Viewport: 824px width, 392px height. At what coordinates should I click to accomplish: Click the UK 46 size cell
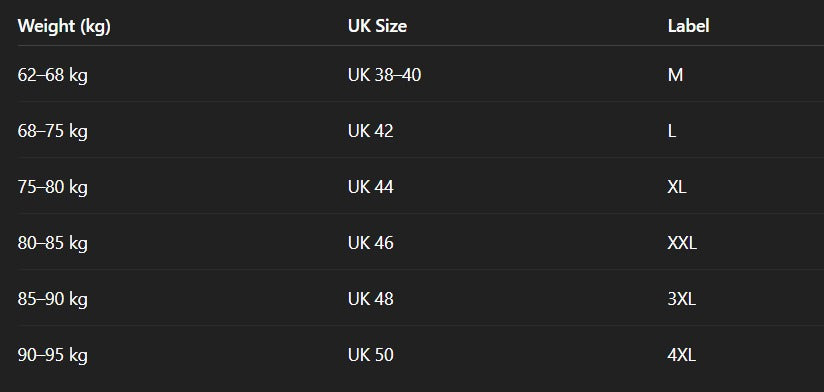[370, 243]
